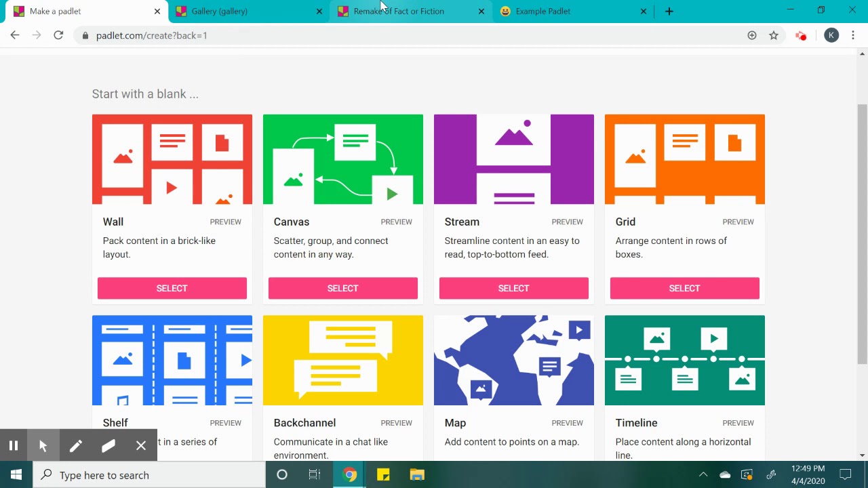The width and height of the screenshot is (868, 488).
Task: Switch to the Example Padlet tab
Action: (x=572, y=11)
